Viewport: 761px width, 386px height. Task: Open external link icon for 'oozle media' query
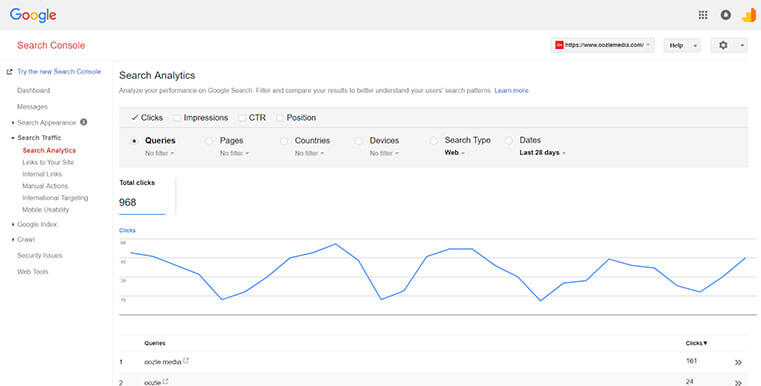[x=186, y=361]
